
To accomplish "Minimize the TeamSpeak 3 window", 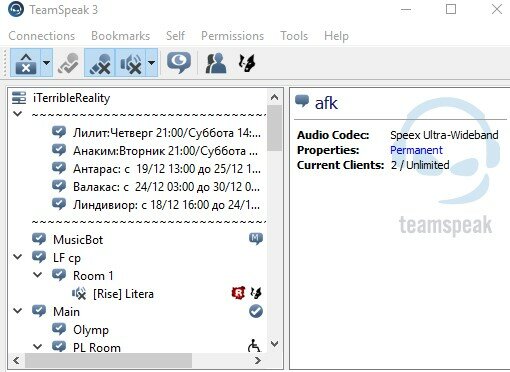I will click(406, 10).
